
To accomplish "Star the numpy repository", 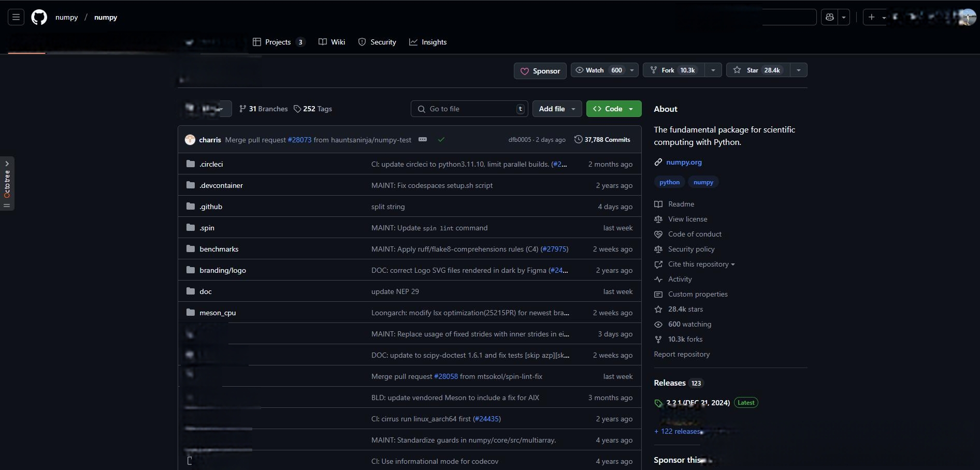I will (758, 70).
